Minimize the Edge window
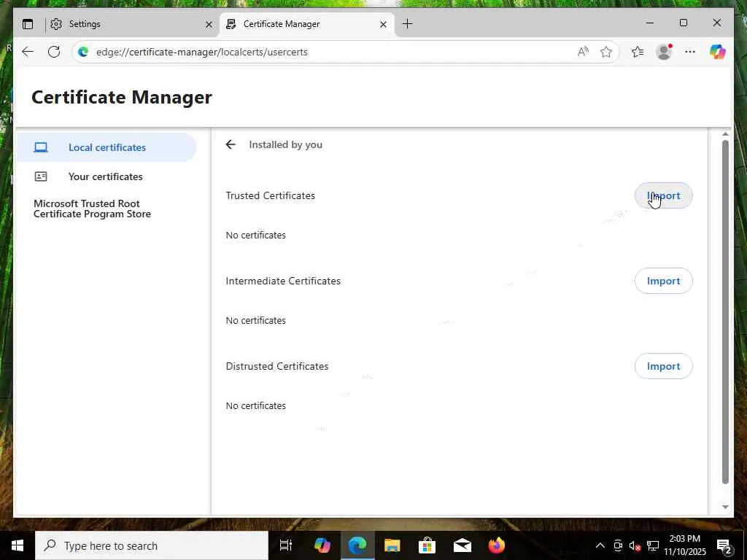The image size is (747, 560). point(650,23)
